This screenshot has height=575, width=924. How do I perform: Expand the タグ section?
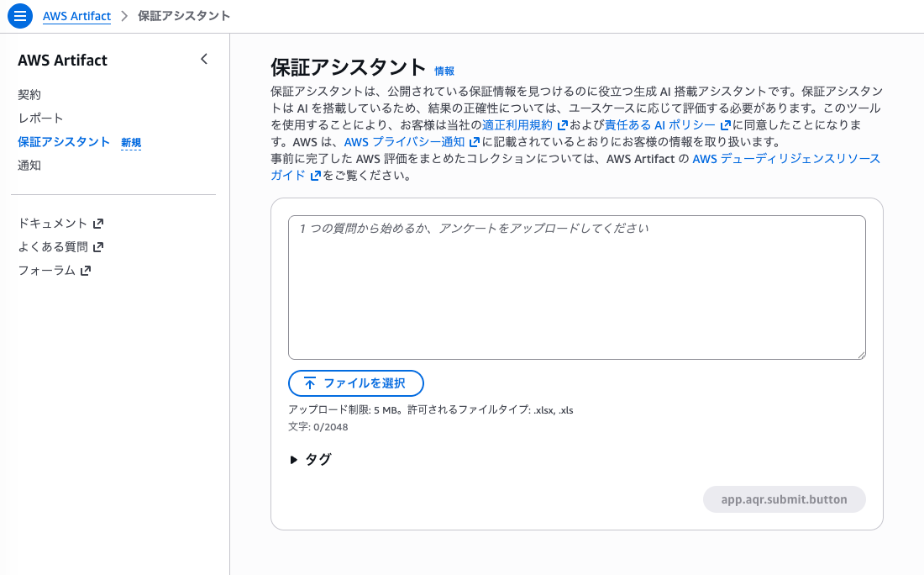[311, 459]
